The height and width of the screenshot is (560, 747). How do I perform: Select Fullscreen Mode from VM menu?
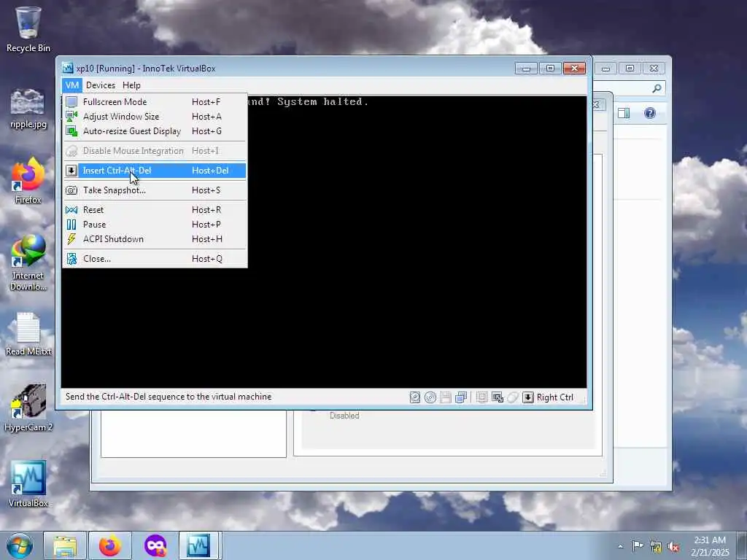(x=155, y=102)
